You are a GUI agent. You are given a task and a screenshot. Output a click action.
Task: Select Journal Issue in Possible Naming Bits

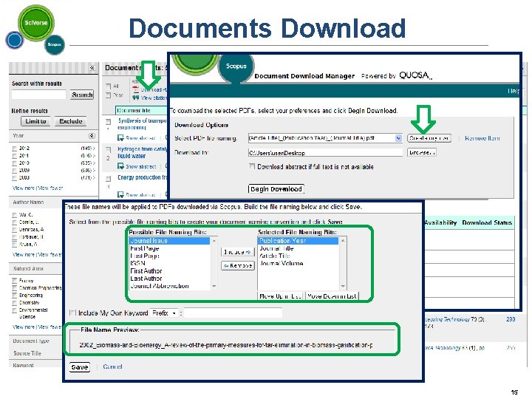pyautogui.click(x=170, y=241)
